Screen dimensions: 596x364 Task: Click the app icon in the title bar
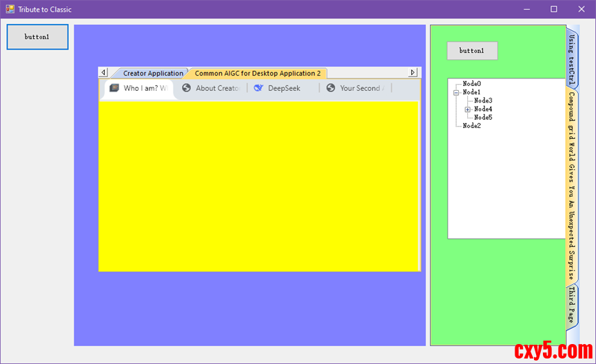click(x=10, y=10)
